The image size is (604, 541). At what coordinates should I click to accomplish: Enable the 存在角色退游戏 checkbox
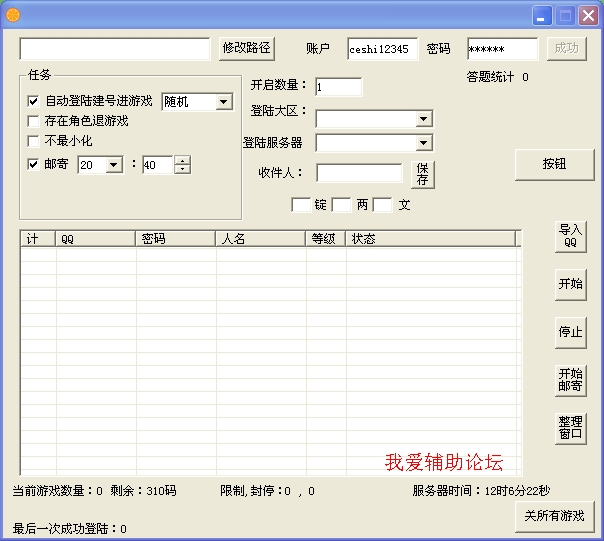click(x=33, y=121)
